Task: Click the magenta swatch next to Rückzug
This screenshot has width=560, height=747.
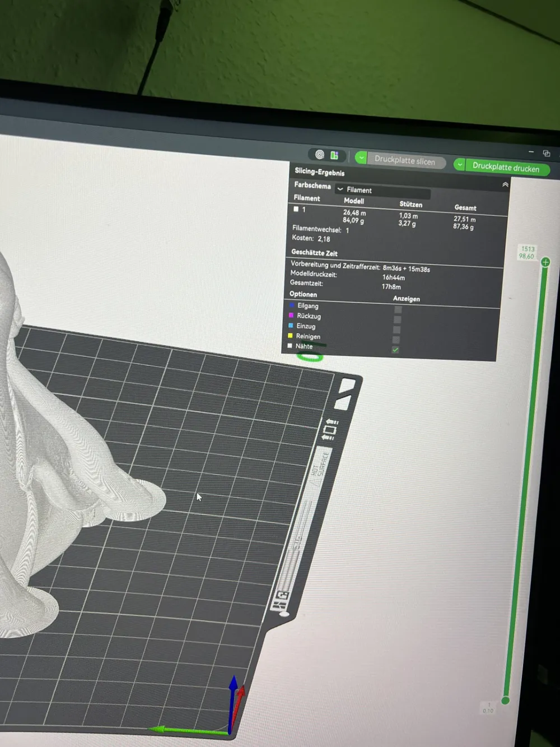Action: point(292,316)
